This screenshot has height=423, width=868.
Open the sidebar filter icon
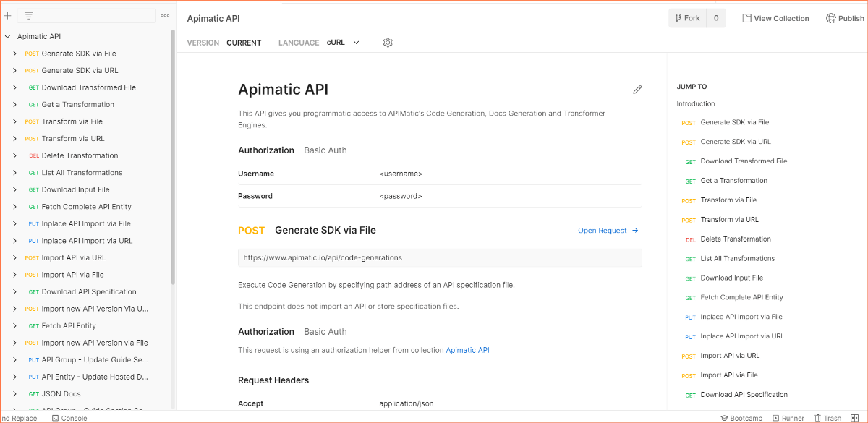click(29, 15)
